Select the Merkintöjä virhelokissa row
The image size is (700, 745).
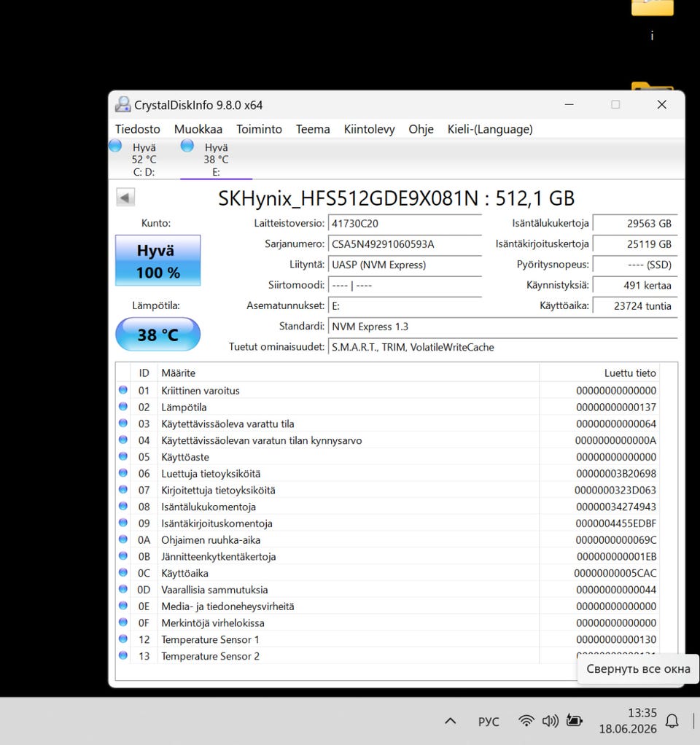tap(388, 623)
